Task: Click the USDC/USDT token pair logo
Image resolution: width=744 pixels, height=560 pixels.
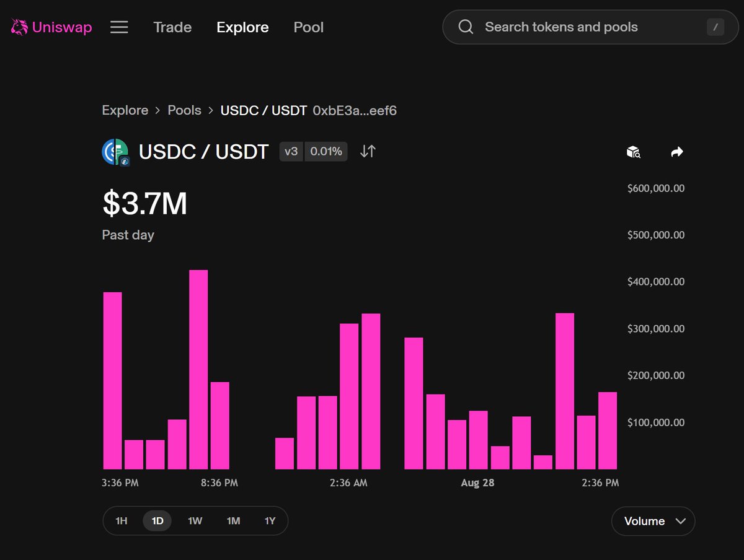Action: [x=115, y=152]
